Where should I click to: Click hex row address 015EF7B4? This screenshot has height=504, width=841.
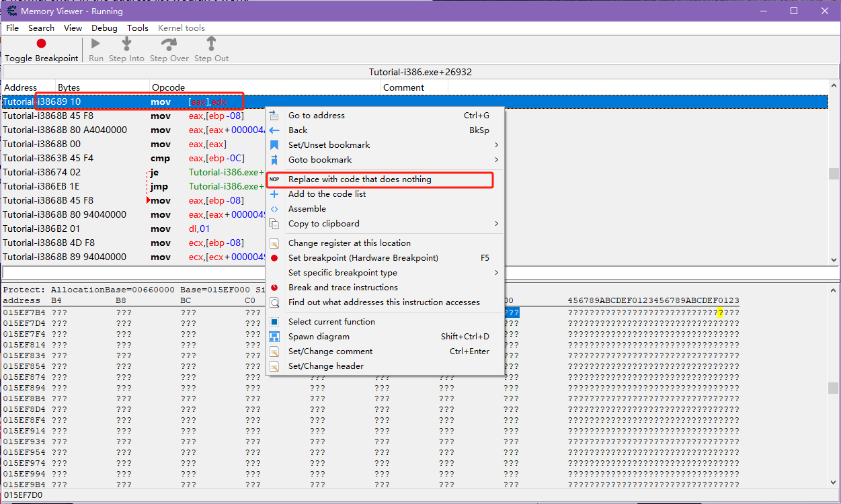(x=24, y=312)
